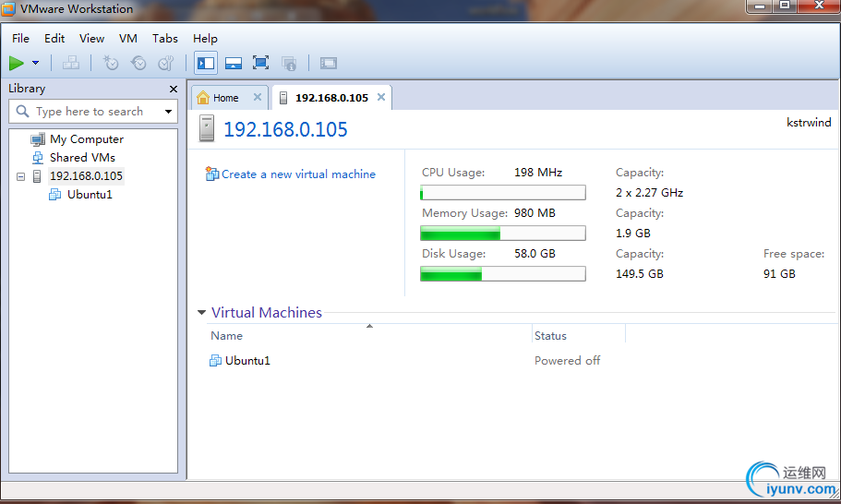This screenshot has height=504, width=841.
Task: Click the Shared VMs icon in Library
Action: (38, 158)
